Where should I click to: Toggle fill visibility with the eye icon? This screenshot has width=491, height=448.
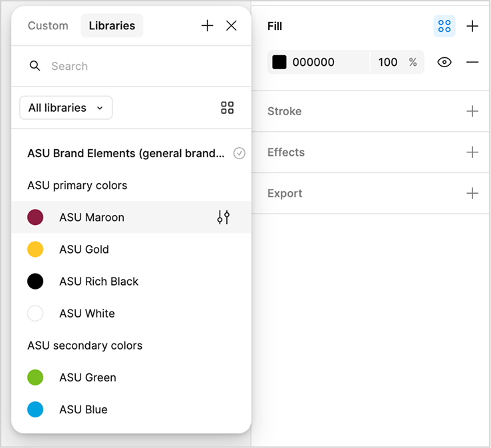444,63
